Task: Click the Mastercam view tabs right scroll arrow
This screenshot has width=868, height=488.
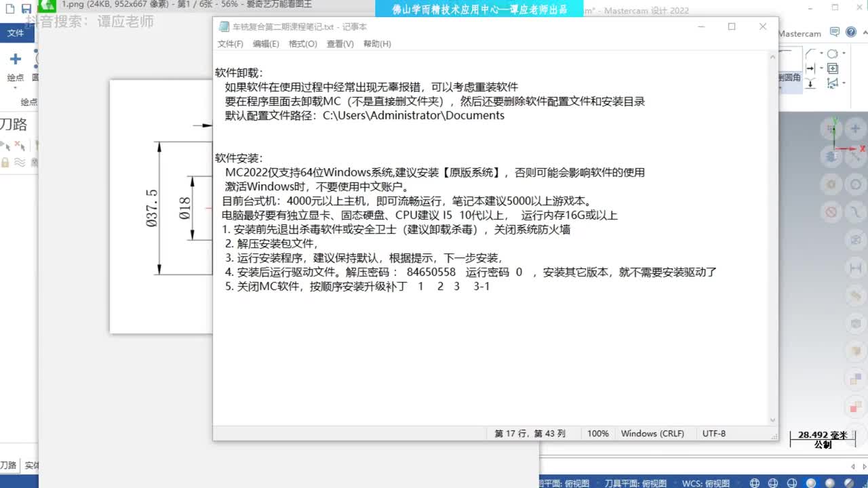Action: (863, 466)
